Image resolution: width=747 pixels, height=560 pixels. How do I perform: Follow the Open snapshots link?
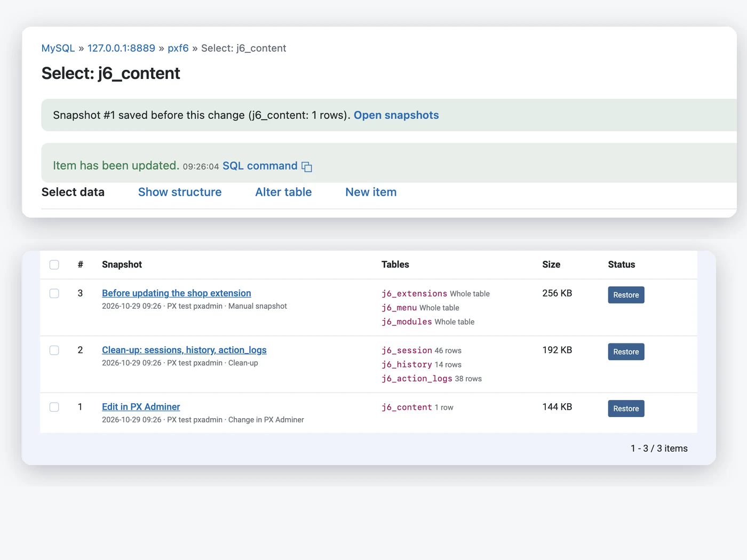click(x=396, y=115)
